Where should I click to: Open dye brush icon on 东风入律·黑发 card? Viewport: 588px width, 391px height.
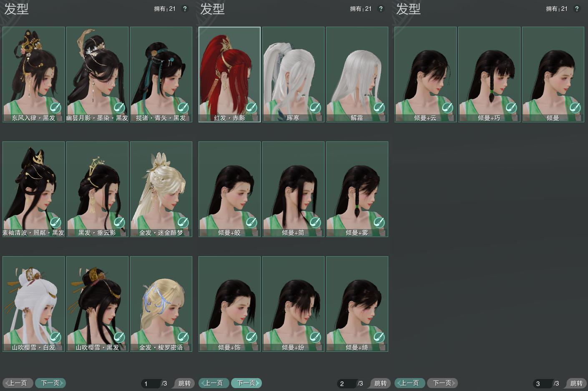point(55,108)
